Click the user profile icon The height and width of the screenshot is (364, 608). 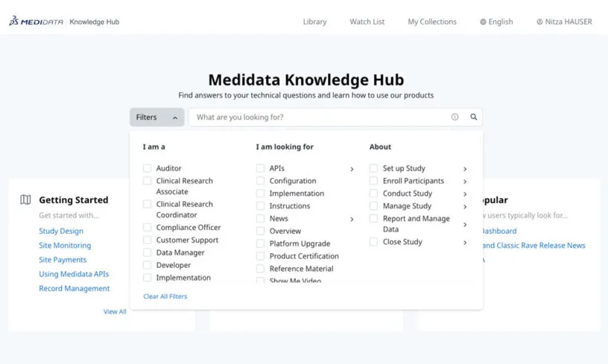point(539,22)
